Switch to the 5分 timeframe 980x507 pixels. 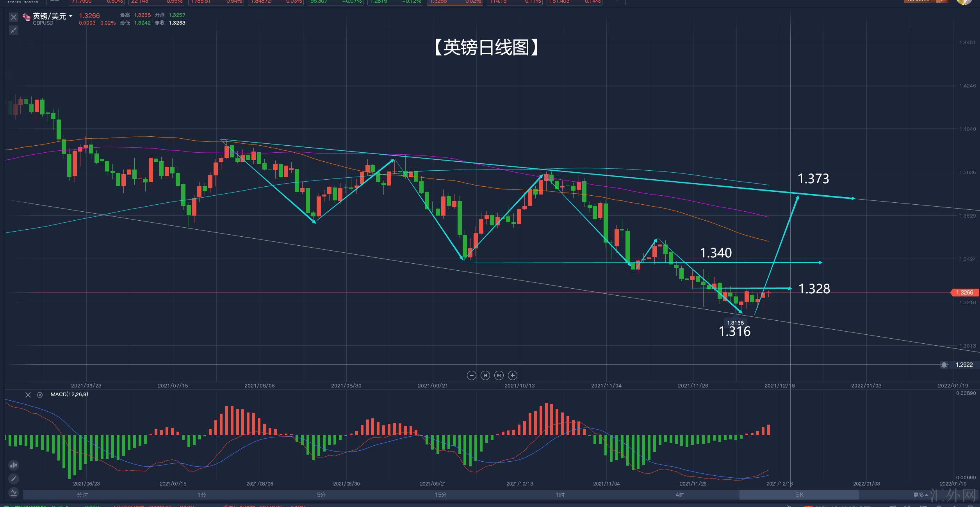tap(321, 495)
